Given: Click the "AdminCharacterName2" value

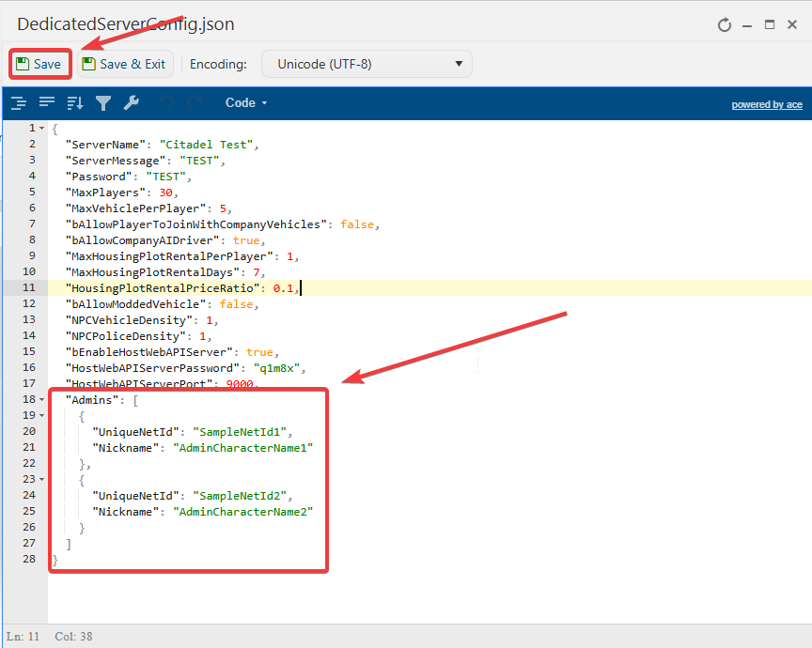Looking at the screenshot, I should 242,512.
